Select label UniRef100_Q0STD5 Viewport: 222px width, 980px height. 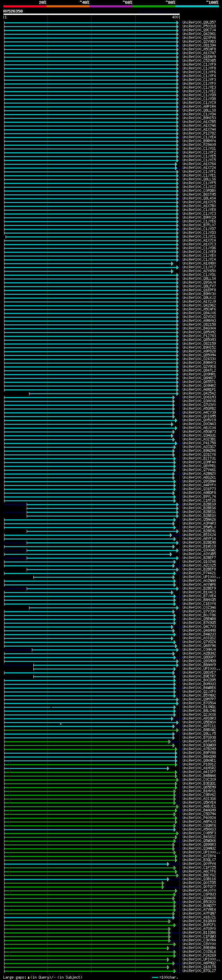(x=199, y=883)
